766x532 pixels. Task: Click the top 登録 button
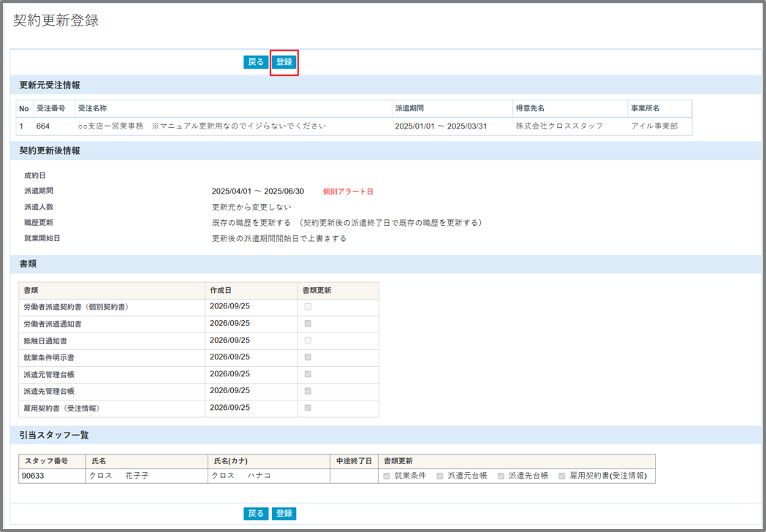(284, 62)
